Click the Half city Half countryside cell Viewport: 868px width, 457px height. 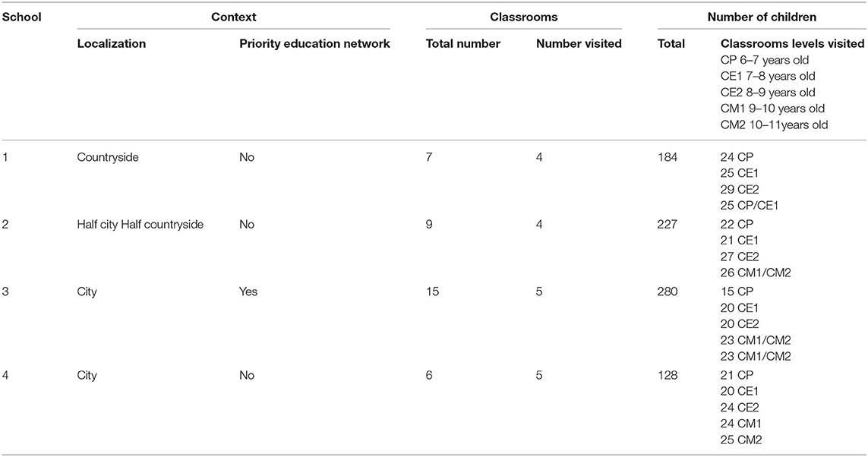pos(140,225)
